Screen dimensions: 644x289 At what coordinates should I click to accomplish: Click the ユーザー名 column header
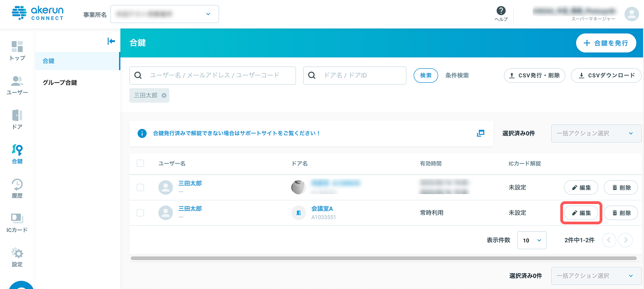pos(172,163)
